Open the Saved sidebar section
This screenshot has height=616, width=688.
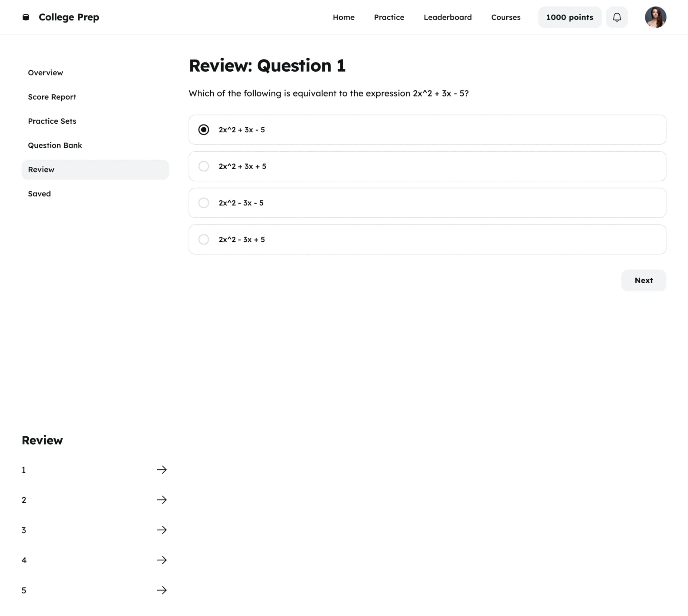pyautogui.click(x=39, y=194)
